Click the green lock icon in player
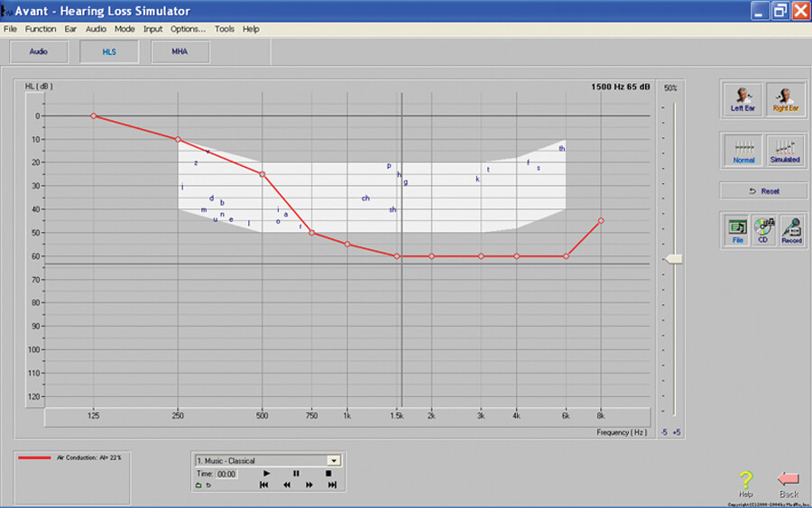 click(198, 485)
